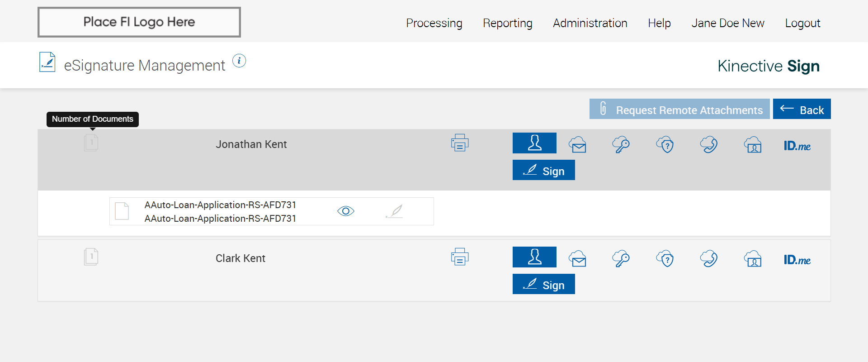Click the info icon beside eSignature Management
The height and width of the screenshot is (362, 868).
tap(239, 61)
